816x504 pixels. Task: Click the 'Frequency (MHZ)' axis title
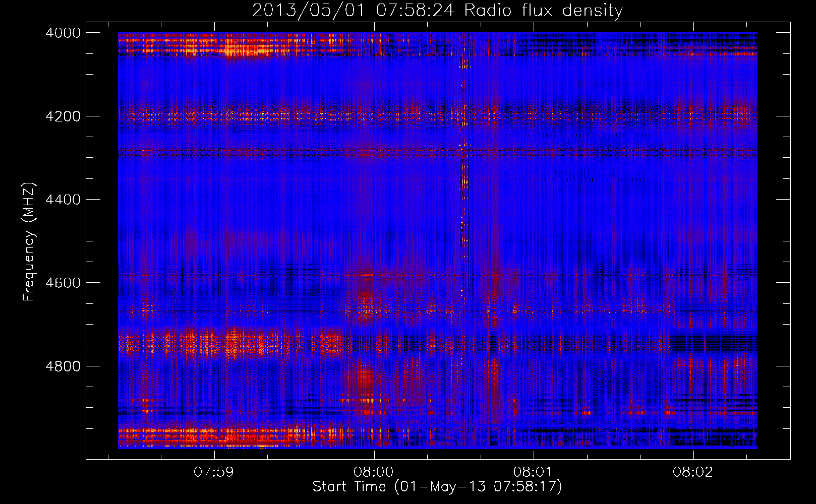(x=29, y=242)
